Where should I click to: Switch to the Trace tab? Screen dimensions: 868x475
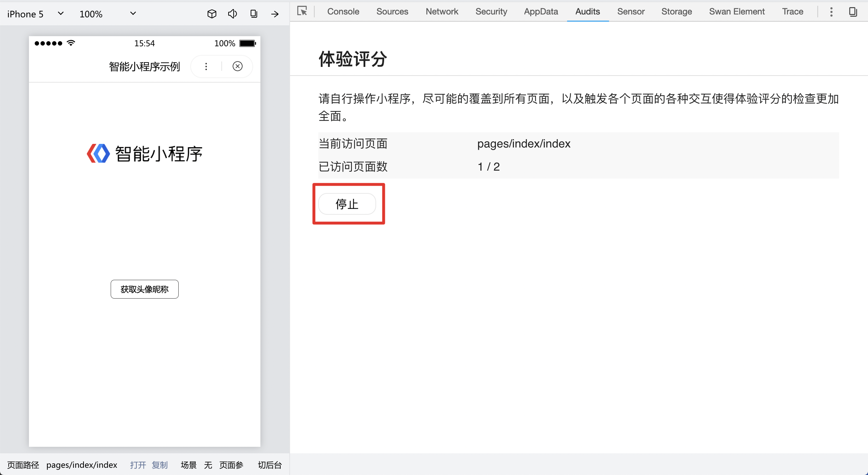pos(793,12)
